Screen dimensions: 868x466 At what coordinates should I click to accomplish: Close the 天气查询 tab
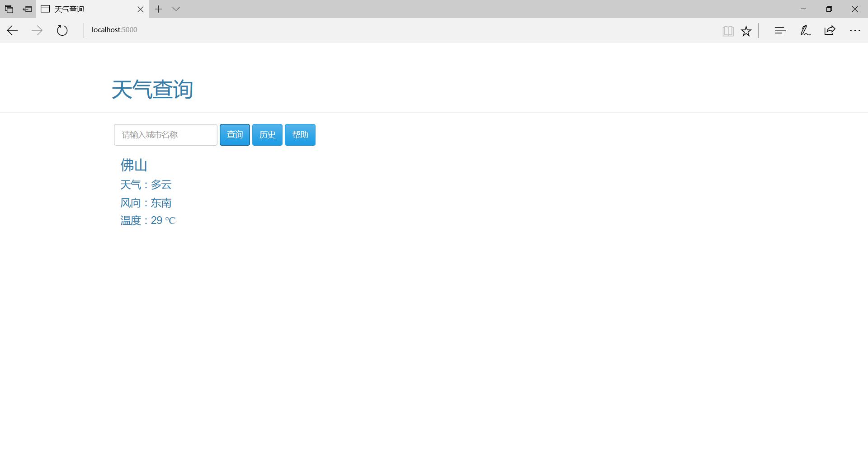pyautogui.click(x=140, y=9)
